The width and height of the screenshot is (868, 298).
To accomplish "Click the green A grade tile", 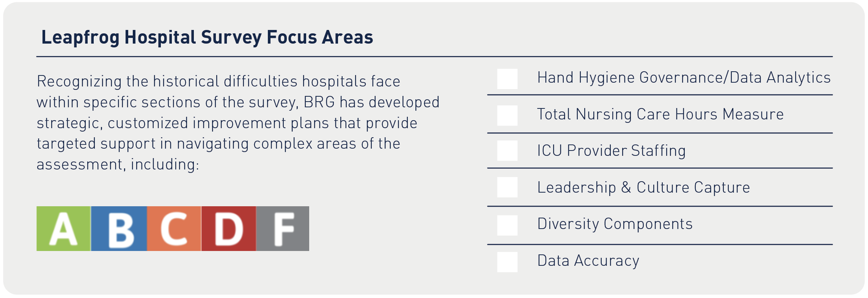I will [x=63, y=229].
